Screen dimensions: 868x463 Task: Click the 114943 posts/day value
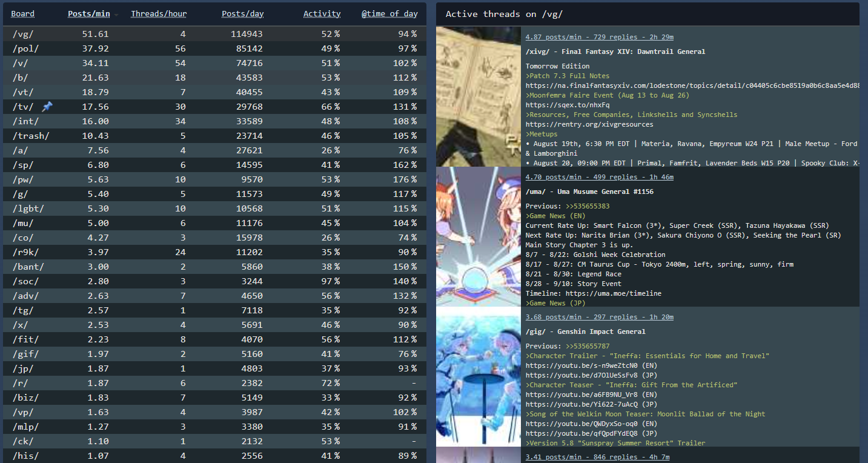pos(247,34)
